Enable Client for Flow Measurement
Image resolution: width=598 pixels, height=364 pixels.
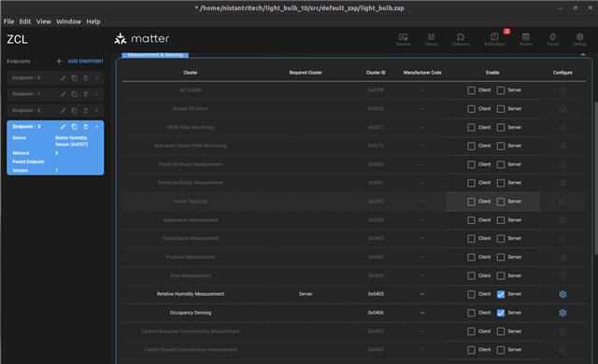(471, 275)
